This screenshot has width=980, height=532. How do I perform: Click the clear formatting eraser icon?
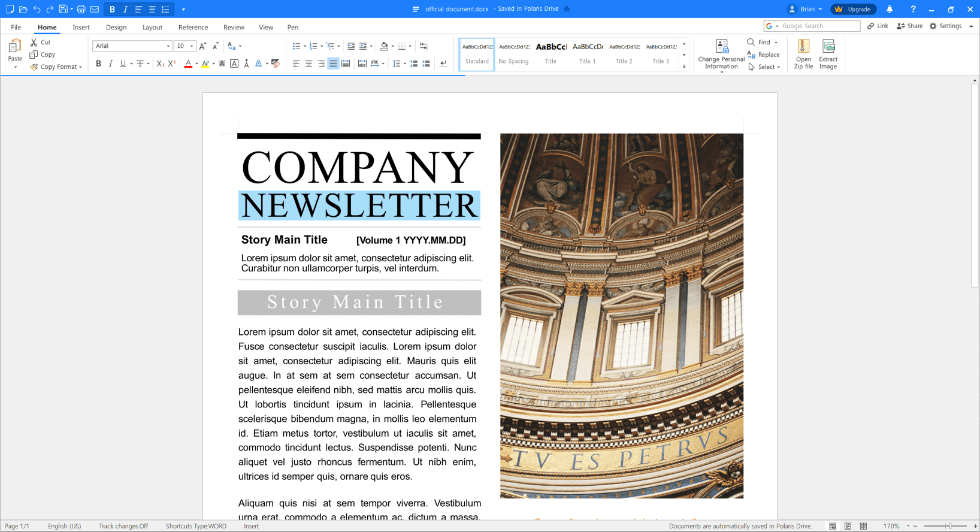(x=276, y=64)
